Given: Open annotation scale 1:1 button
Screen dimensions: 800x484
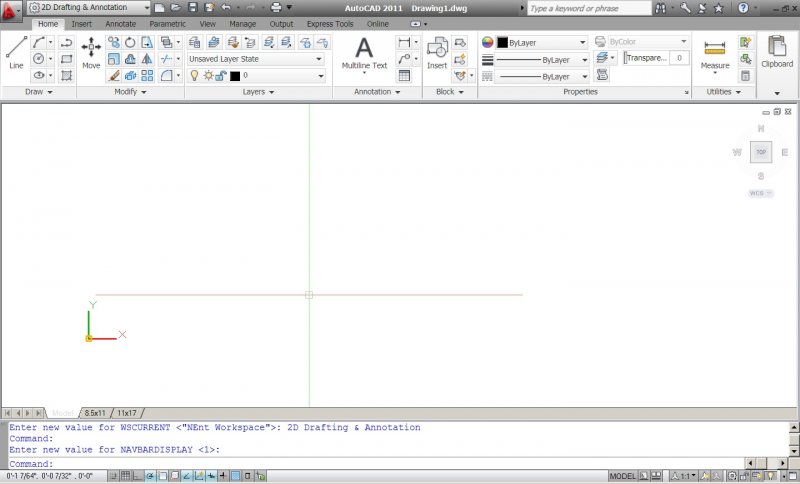Looking at the screenshot, I should (x=683, y=476).
